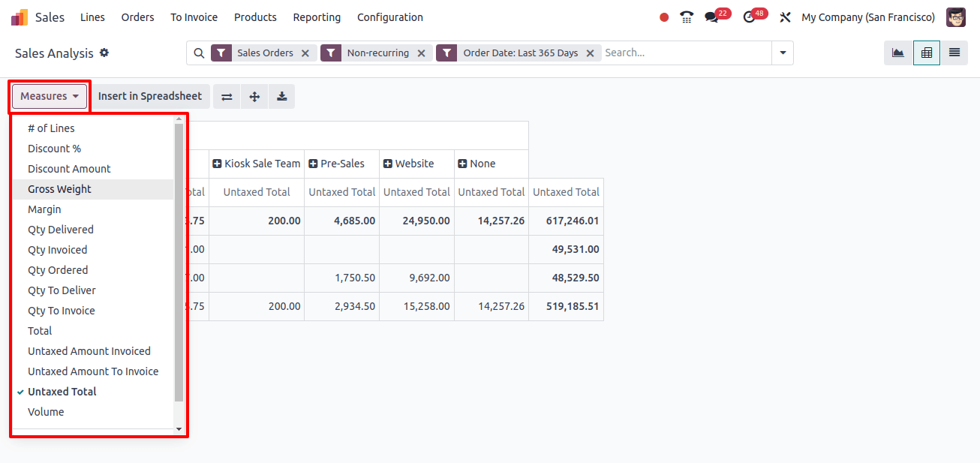Toggle the Discount % measure
Screen dimensions: 980x463
93,149
